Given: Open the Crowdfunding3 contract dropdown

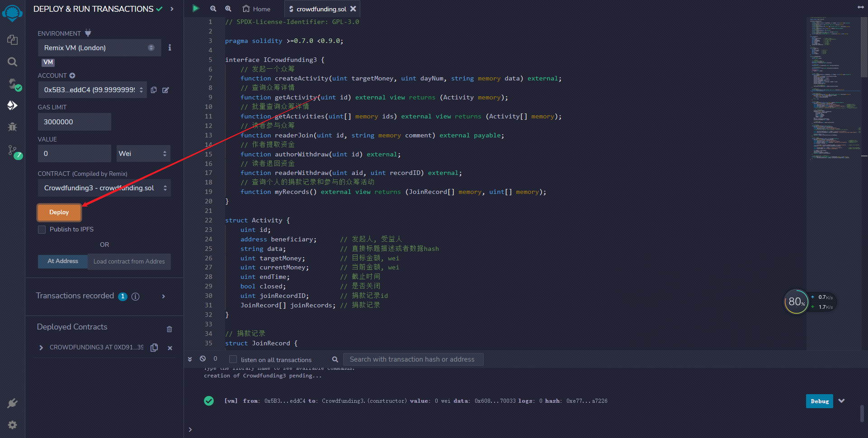Looking at the screenshot, I should point(104,188).
